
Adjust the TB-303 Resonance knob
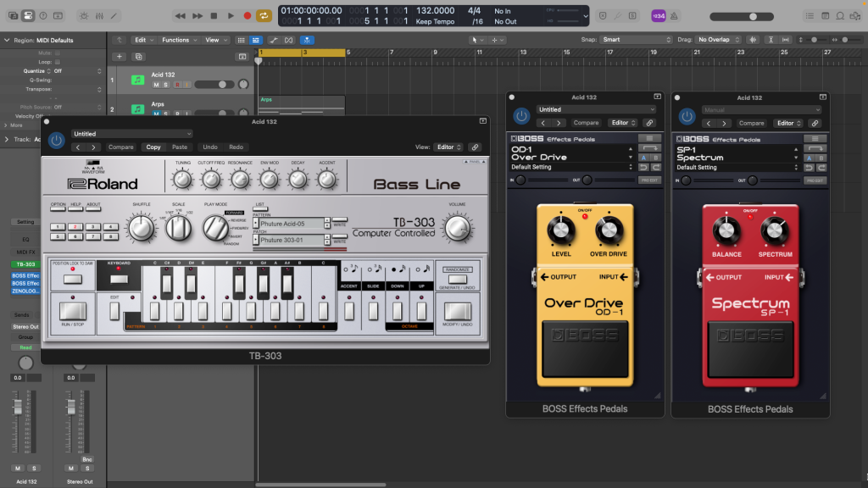click(240, 180)
